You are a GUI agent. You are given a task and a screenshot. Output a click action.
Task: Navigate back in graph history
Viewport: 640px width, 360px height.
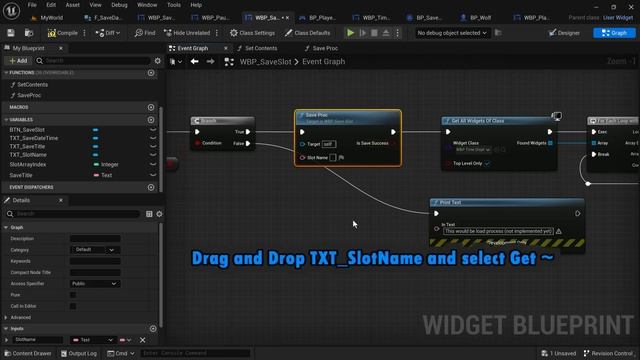(195, 62)
